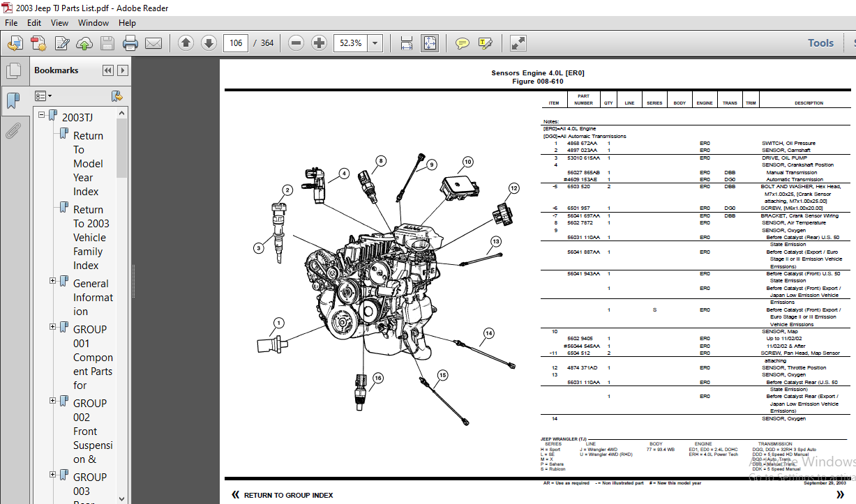The height and width of the screenshot is (504, 856).
Task: Open the Help menu
Action: pos(127,23)
